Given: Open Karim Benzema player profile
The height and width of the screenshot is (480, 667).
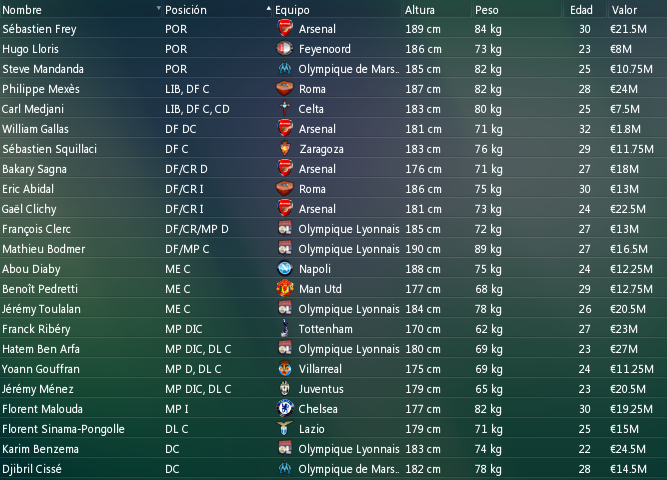Looking at the screenshot, I should (x=40, y=449).
